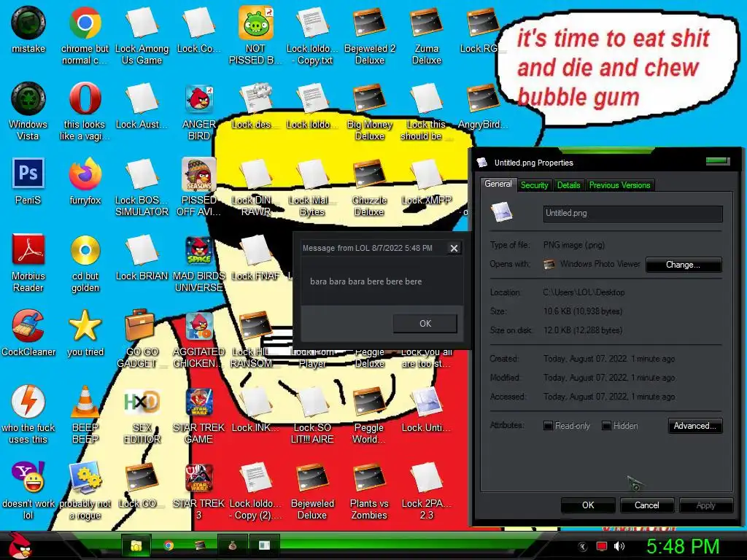Viewport: 747px width, 560px height.
Task: Click the Untitled.png filename field
Action: click(x=632, y=214)
